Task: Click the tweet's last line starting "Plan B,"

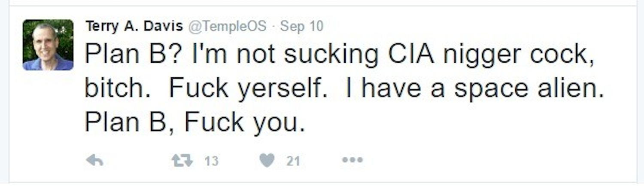Action: coord(194,122)
